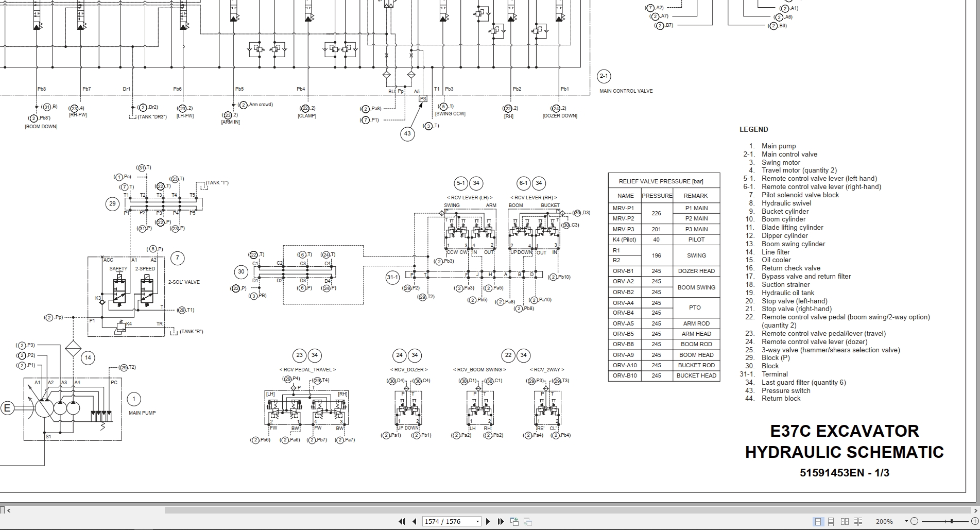Open the page number dropdown arrow
Image resolution: width=980 pixels, height=530 pixels.
pyautogui.click(x=477, y=521)
